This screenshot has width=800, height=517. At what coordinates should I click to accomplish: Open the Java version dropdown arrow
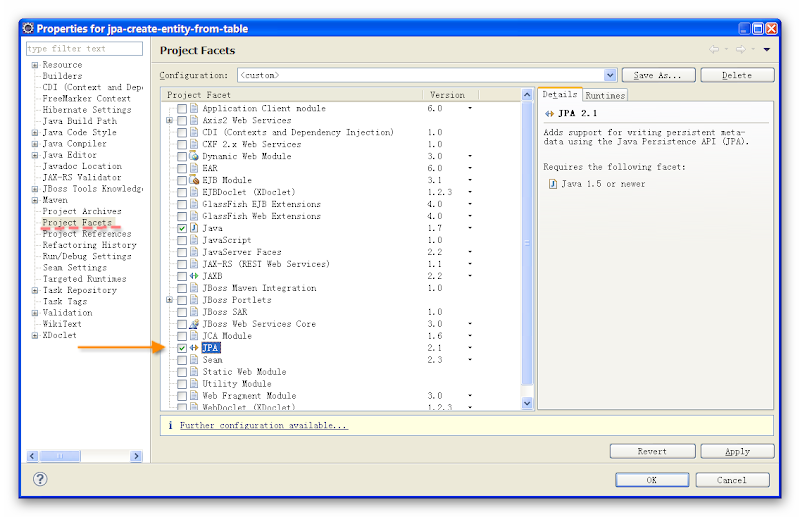(470, 228)
